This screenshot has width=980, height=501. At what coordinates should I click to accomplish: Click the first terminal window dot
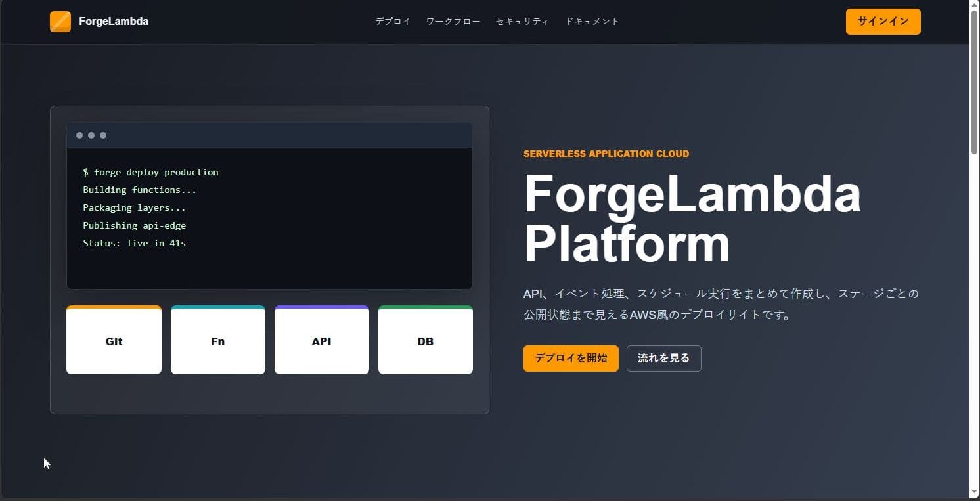coord(79,135)
